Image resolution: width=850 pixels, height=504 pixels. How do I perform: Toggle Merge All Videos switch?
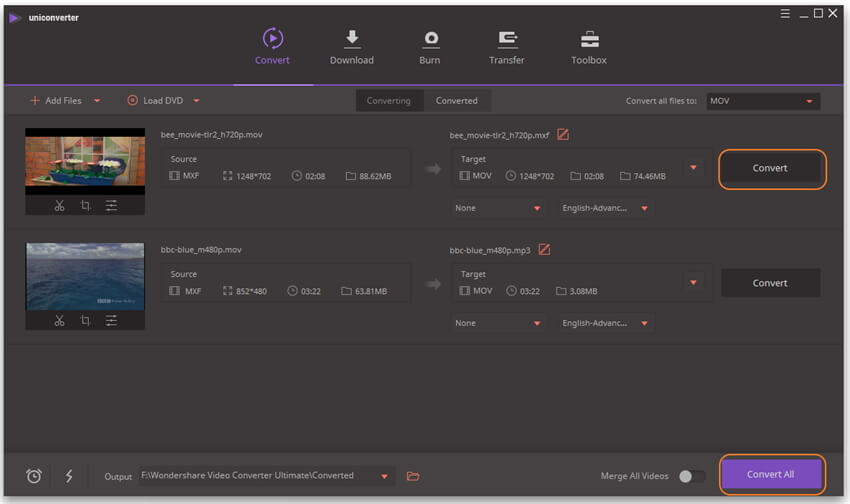[x=692, y=476]
